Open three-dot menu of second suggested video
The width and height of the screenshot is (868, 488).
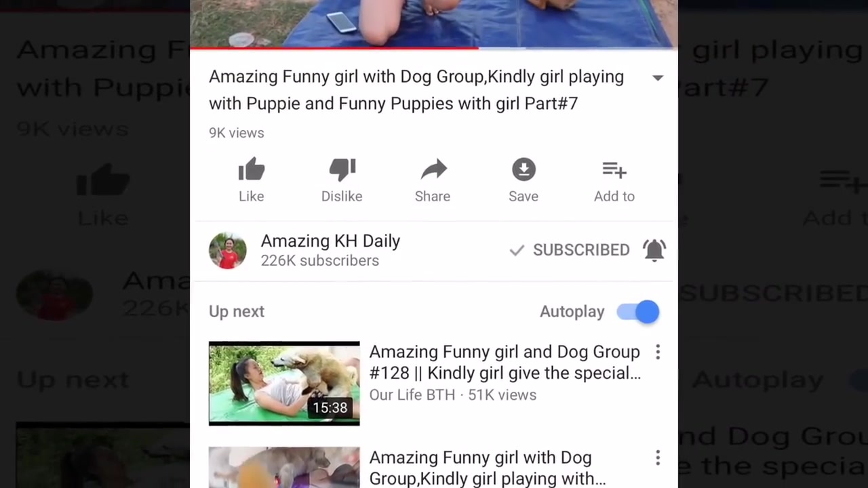658,458
